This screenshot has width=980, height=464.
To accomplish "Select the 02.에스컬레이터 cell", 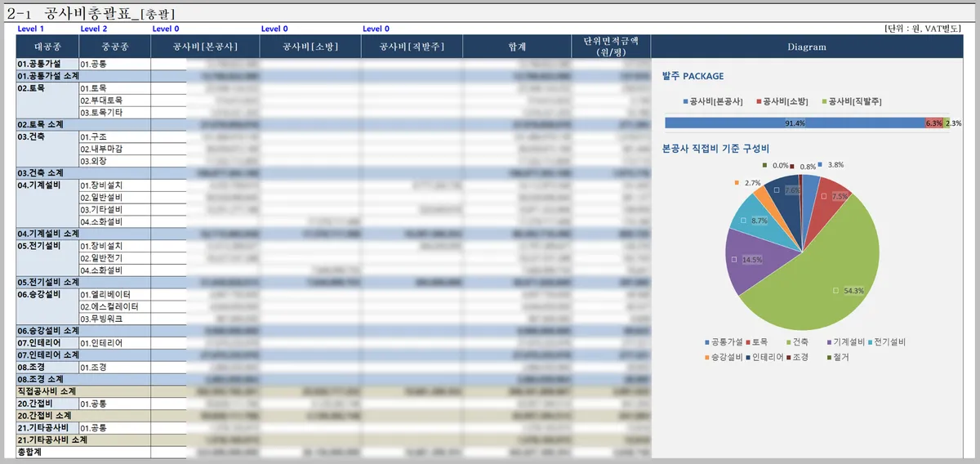I will coord(115,306).
